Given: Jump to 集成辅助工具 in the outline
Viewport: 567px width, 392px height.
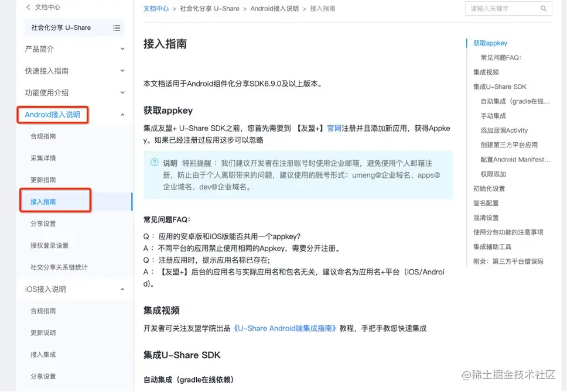Looking at the screenshot, I should point(492,247).
